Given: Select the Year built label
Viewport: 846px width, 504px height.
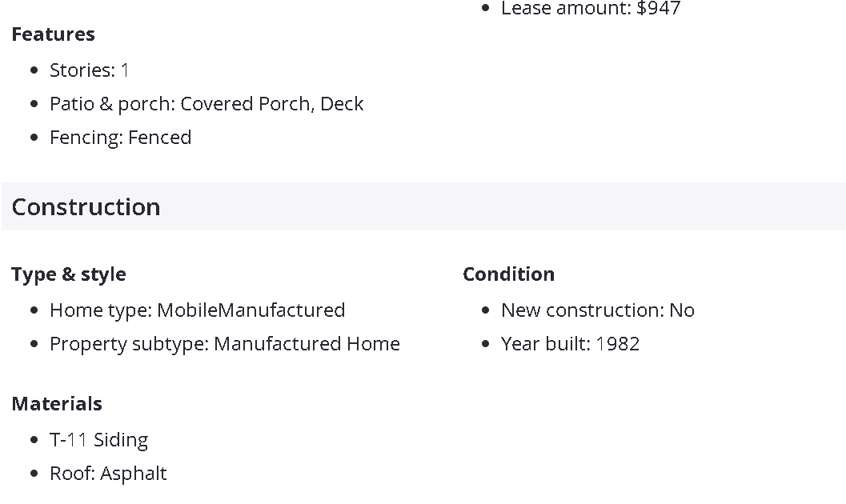Looking at the screenshot, I should (545, 344).
